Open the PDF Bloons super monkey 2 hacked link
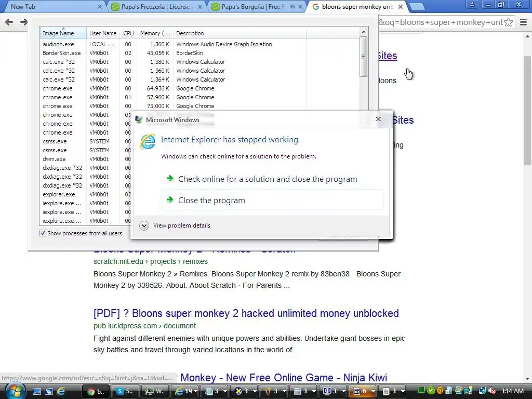 pos(246,313)
